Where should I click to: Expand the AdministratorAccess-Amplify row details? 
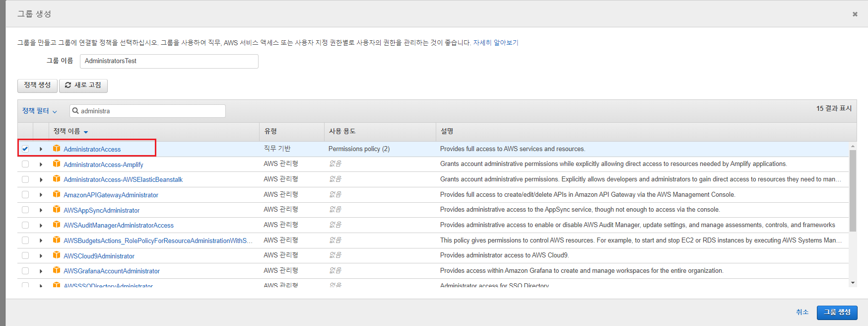pyautogui.click(x=41, y=164)
